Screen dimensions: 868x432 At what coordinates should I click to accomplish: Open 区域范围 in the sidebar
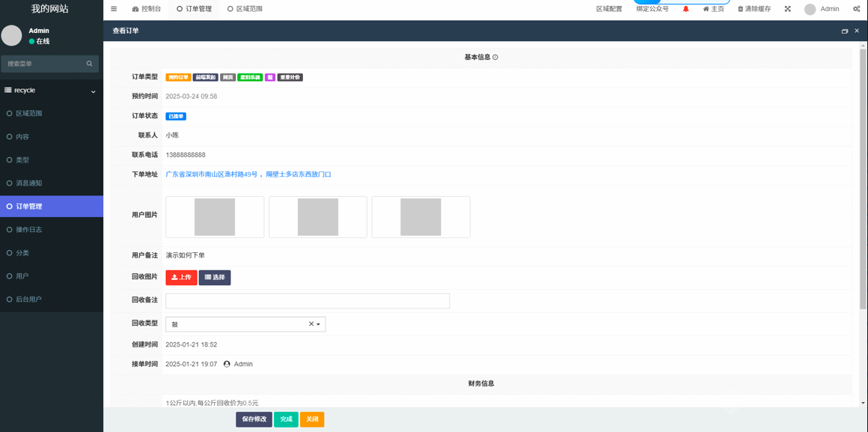[x=52, y=114]
